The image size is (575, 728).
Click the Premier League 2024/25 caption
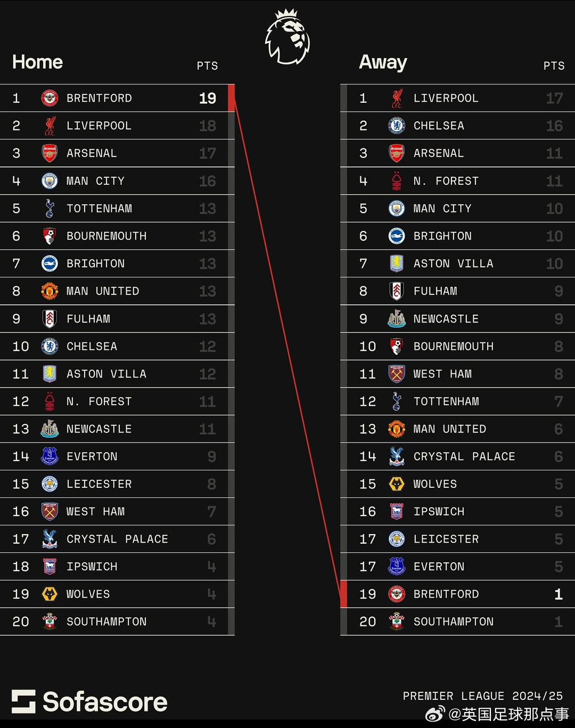[482, 696]
